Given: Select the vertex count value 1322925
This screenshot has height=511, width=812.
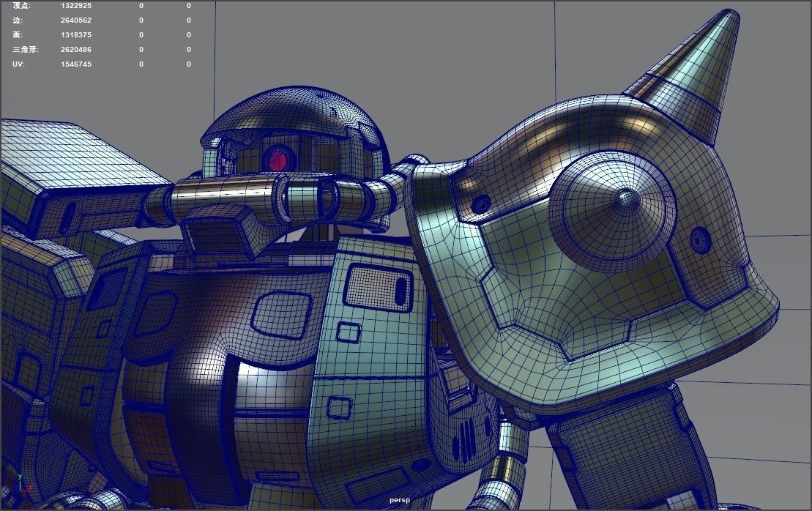Looking at the screenshot, I should coord(76,6).
